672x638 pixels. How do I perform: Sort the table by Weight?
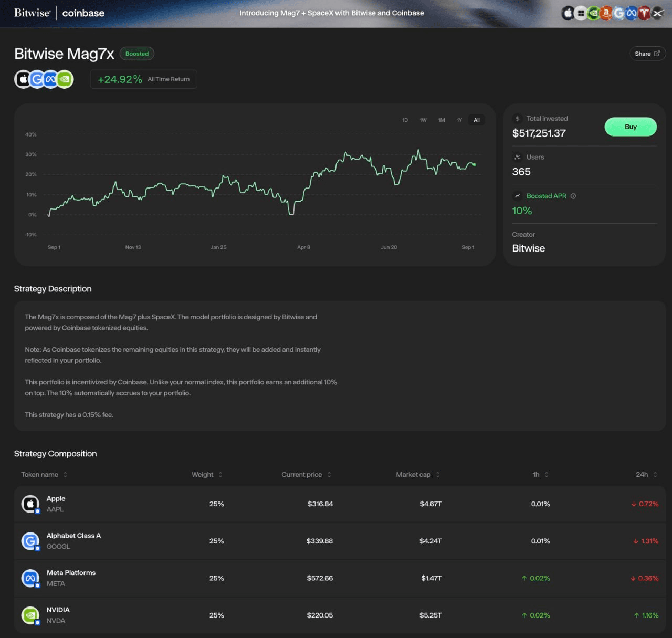pos(207,475)
